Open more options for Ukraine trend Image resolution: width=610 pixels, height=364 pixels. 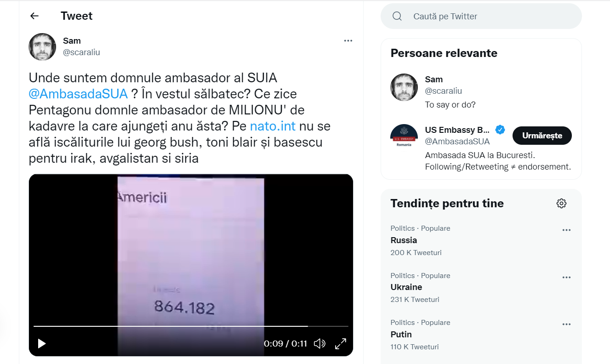[566, 278]
